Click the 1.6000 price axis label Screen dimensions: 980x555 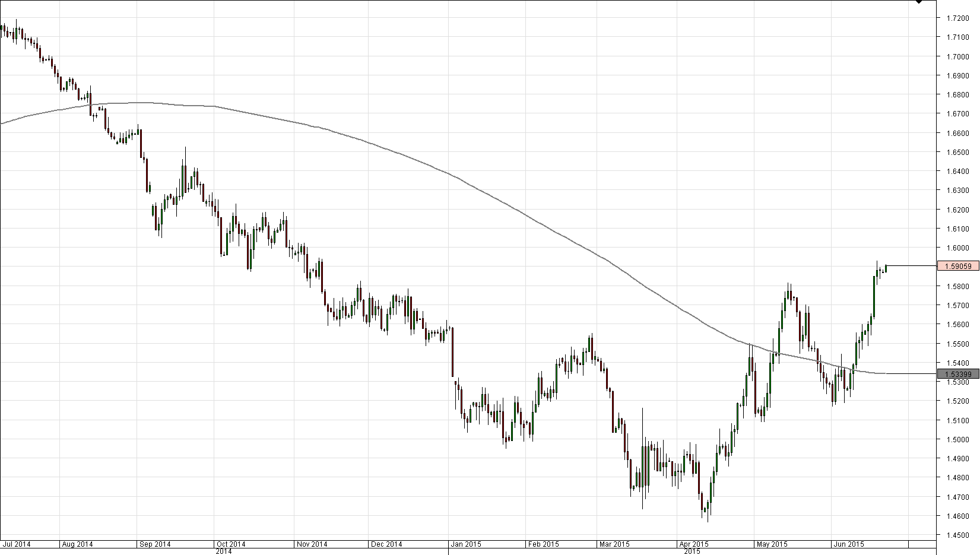pyautogui.click(x=957, y=248)
